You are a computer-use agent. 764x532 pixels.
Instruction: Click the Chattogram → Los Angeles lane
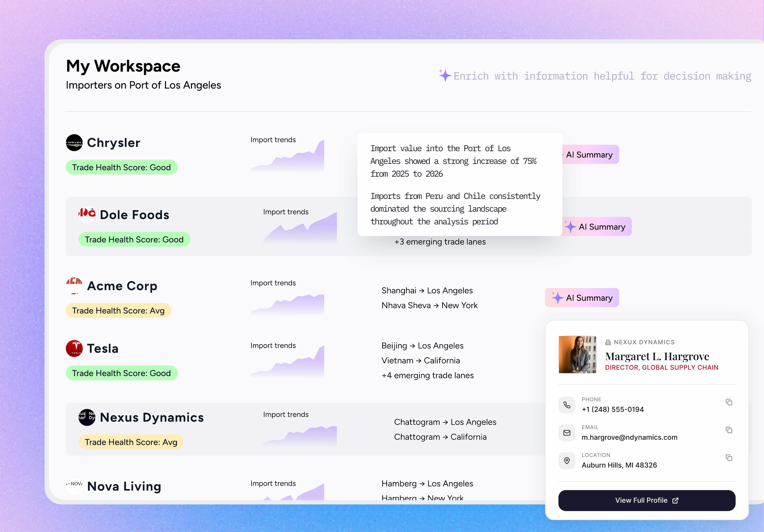[445, 422]
